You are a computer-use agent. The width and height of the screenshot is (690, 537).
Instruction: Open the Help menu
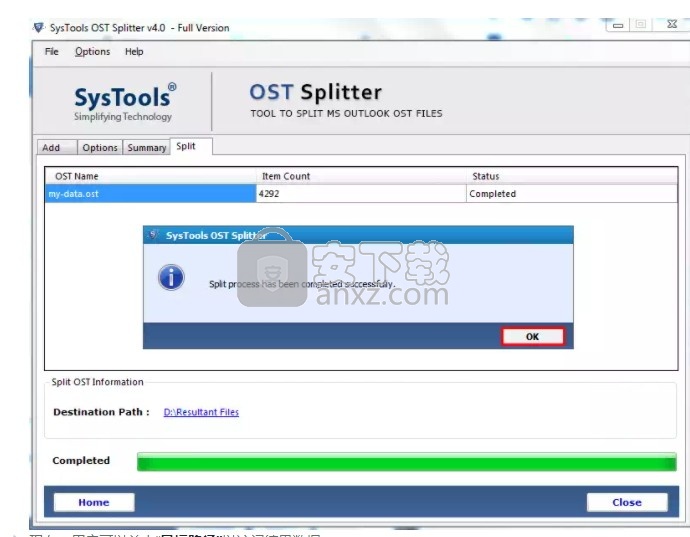tap(134, 52)
